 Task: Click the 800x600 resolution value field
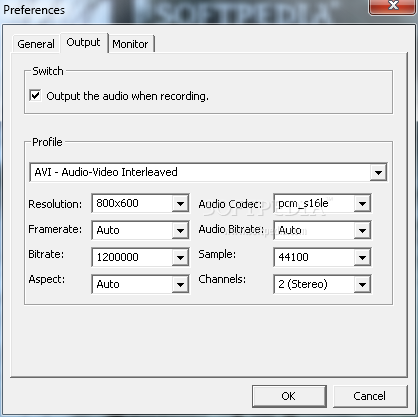132,203
